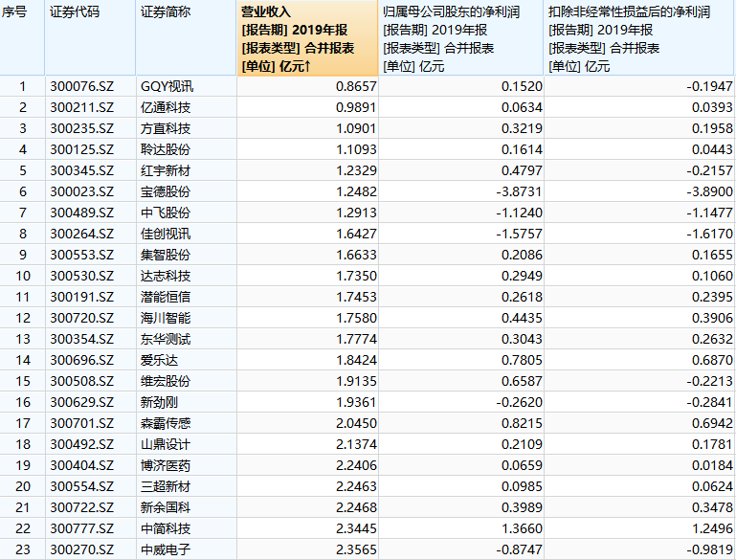Click stock code 300345.SZ
This screenshot has height=560, width=736.
click(82, 170)
